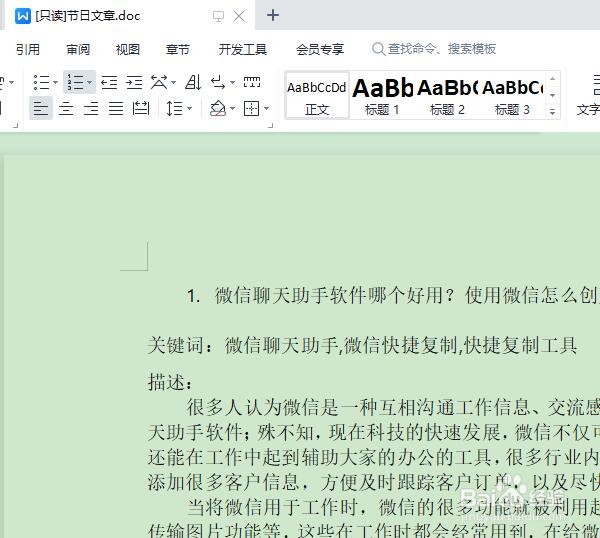Click the bulleted list icon
This screenshot has width=600, height=538.
pos(41,82)
